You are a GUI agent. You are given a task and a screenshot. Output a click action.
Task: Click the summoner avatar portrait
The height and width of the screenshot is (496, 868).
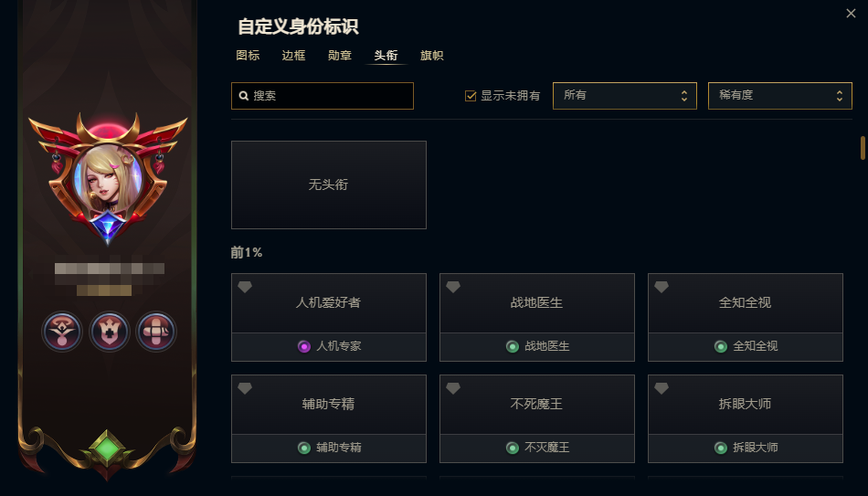(108, 180)
